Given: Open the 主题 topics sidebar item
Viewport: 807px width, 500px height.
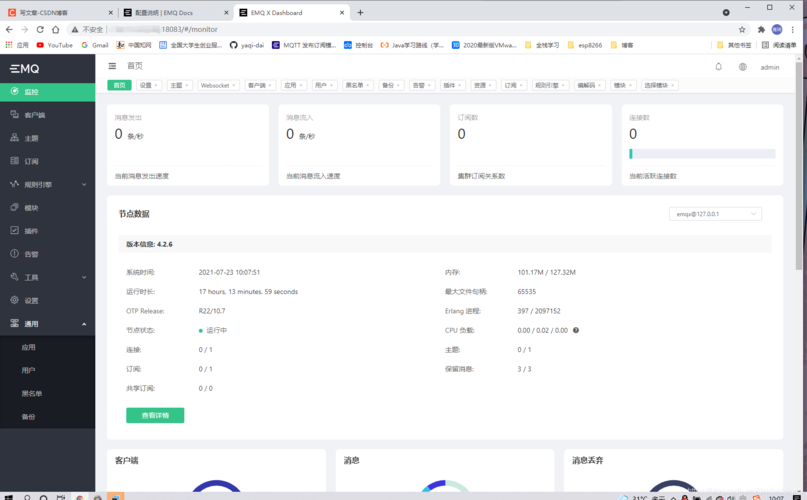Looking at the screenshot, I should pos(47,138).
